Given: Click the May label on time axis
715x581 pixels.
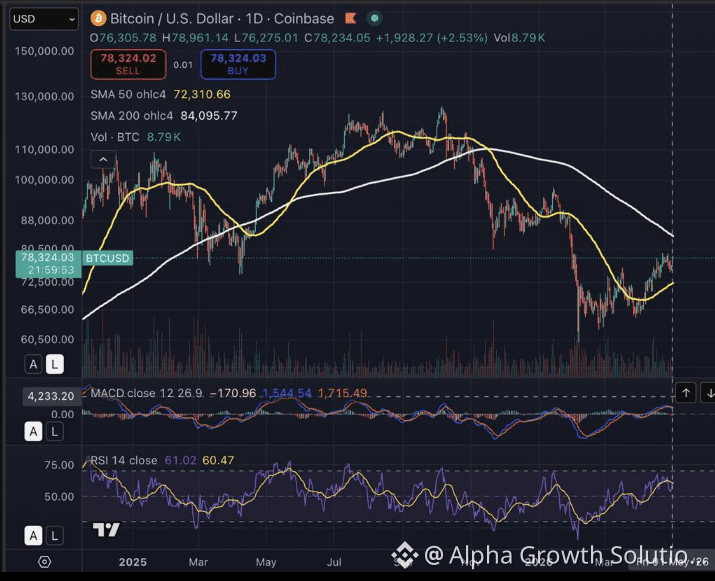Looking at the screenshot, I should [x=266, y=562].
